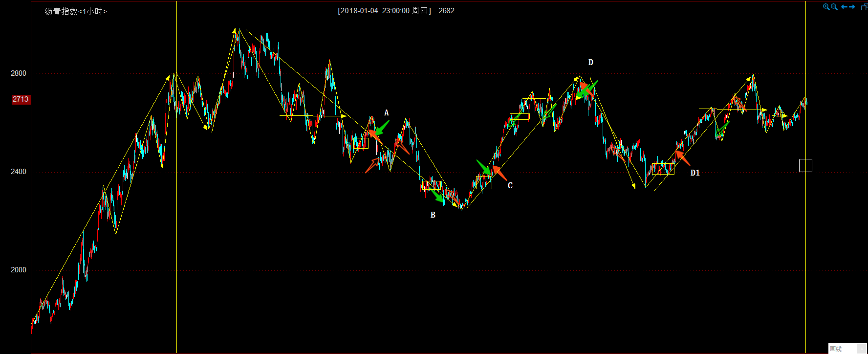868x354 pixels.
Task: Click the highlighted 2713 current price label
Action: tap(21, 99)
